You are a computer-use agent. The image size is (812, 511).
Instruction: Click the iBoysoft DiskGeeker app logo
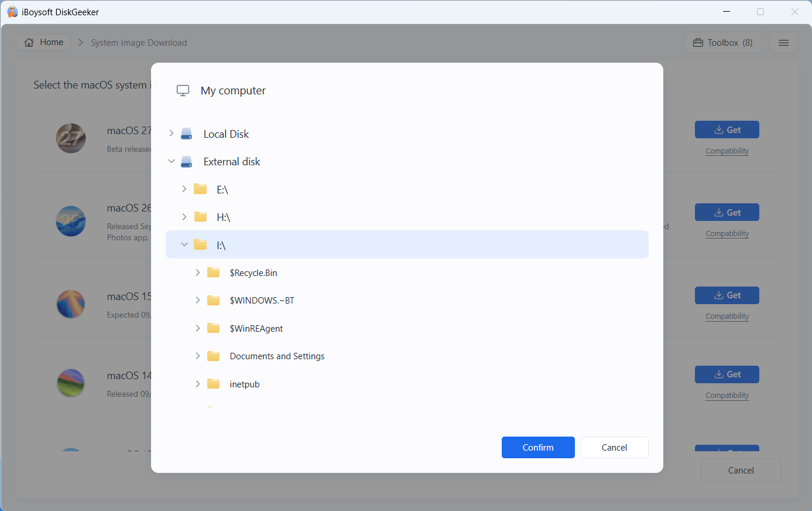[x=12, y=12]
